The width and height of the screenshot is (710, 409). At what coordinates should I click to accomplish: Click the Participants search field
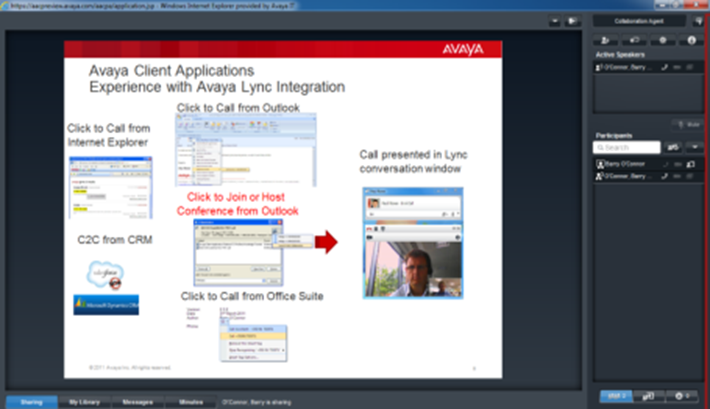[627, 148]
